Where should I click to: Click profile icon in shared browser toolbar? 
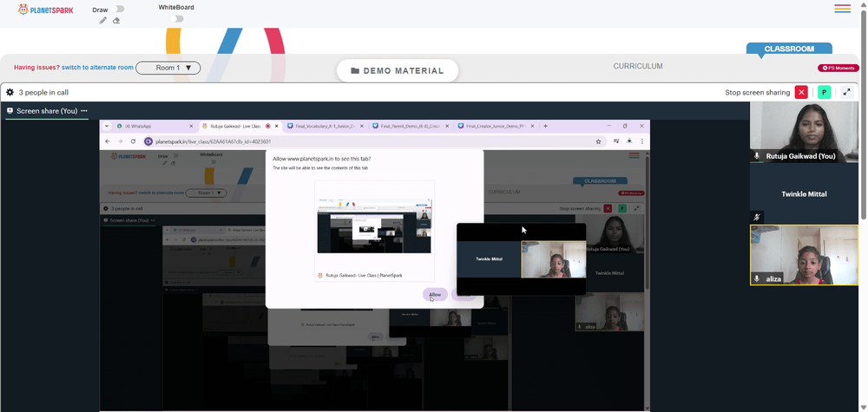pos(630,141)
